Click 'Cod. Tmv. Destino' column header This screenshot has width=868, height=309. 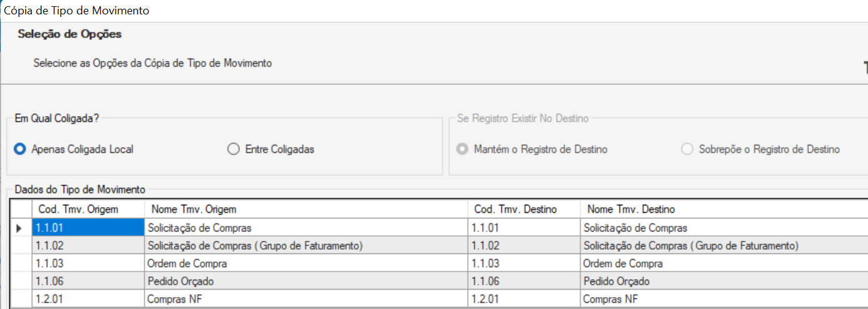524,209
